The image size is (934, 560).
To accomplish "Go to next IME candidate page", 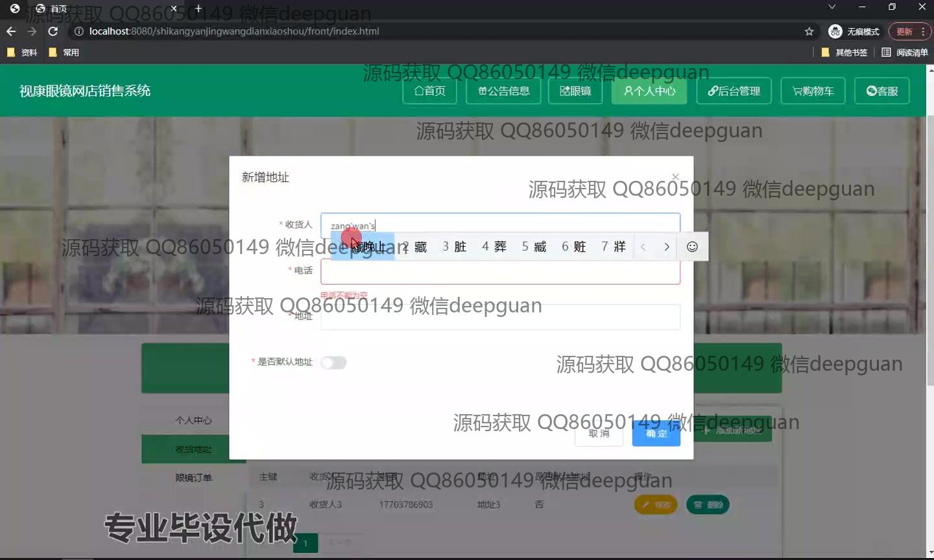I will point(666,247).
